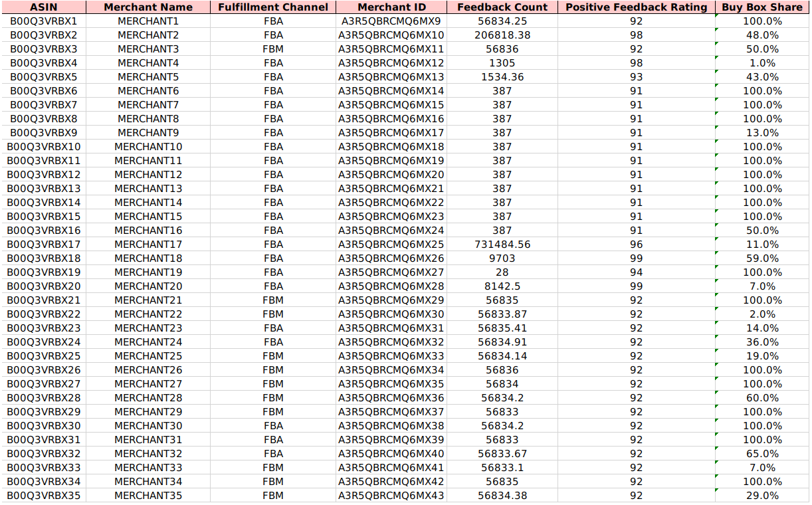Click the 59.0% buy box share cell
This screenshot has width=812, height=505.
[762, 258]
